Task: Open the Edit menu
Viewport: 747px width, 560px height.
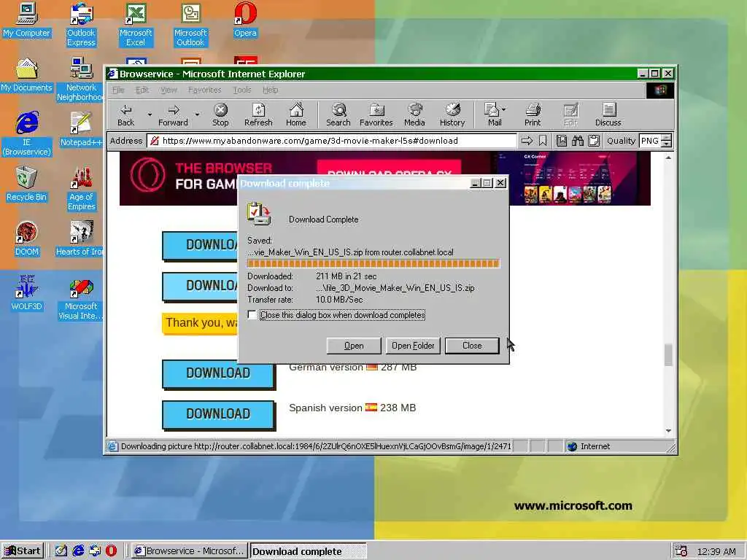Action: tap(142, 90)
